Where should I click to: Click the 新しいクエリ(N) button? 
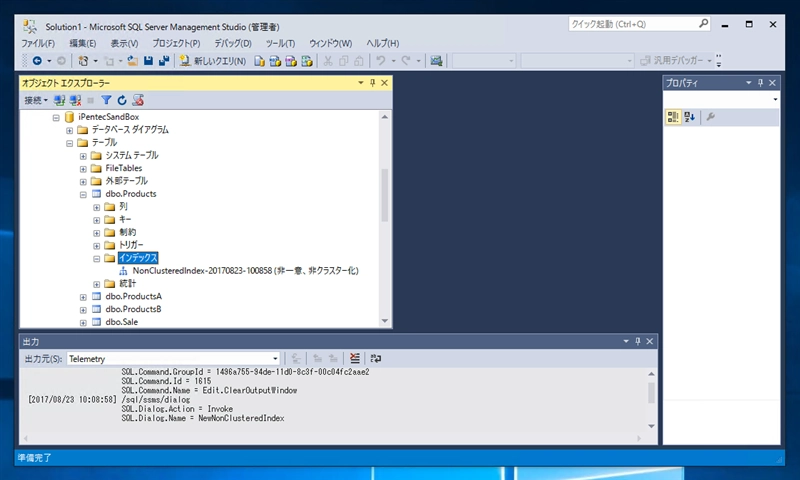213,61
